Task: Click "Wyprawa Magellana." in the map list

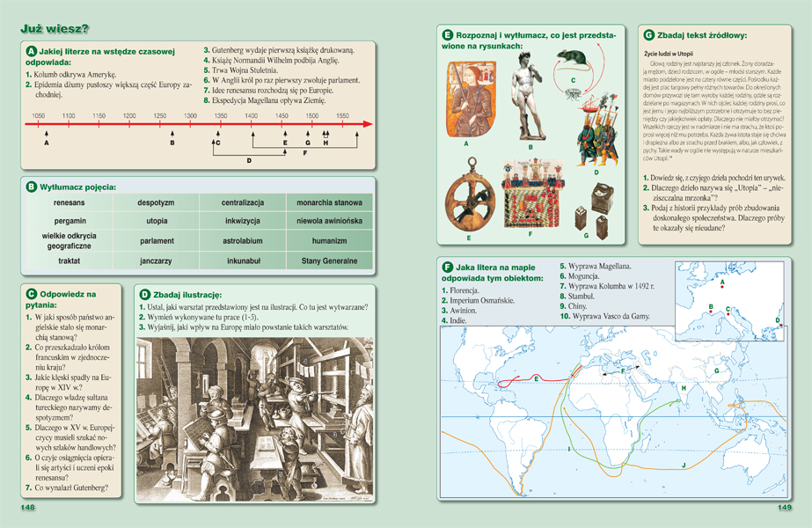Action: point(600,267)
